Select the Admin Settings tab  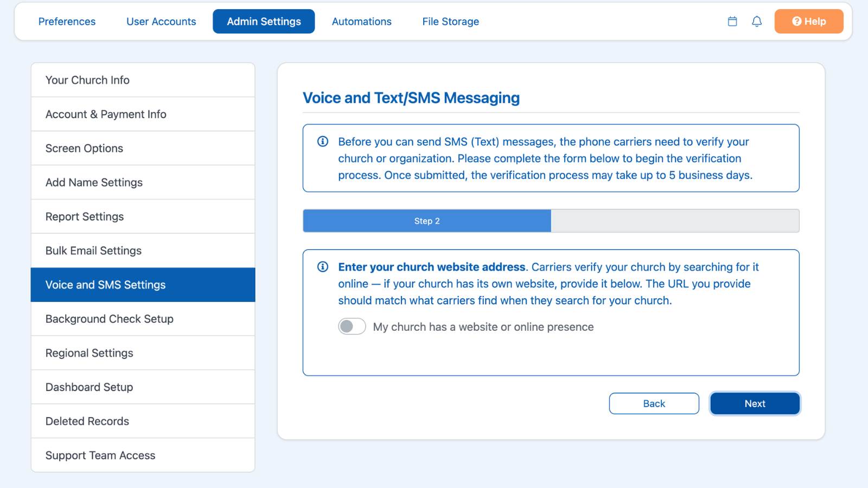pyautogui.click(x=264, y=21)
